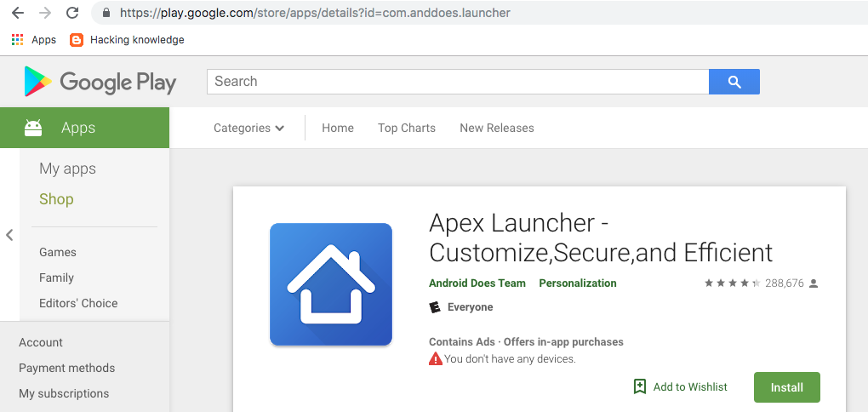Click the Apps bookmark label

pyautogui.click(x=43, y=40)
